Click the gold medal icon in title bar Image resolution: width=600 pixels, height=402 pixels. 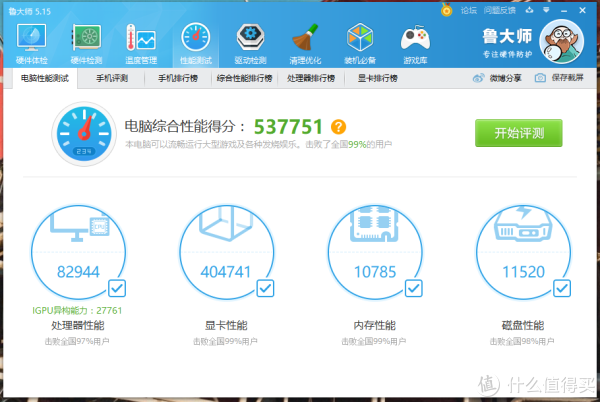coord(446,10)
